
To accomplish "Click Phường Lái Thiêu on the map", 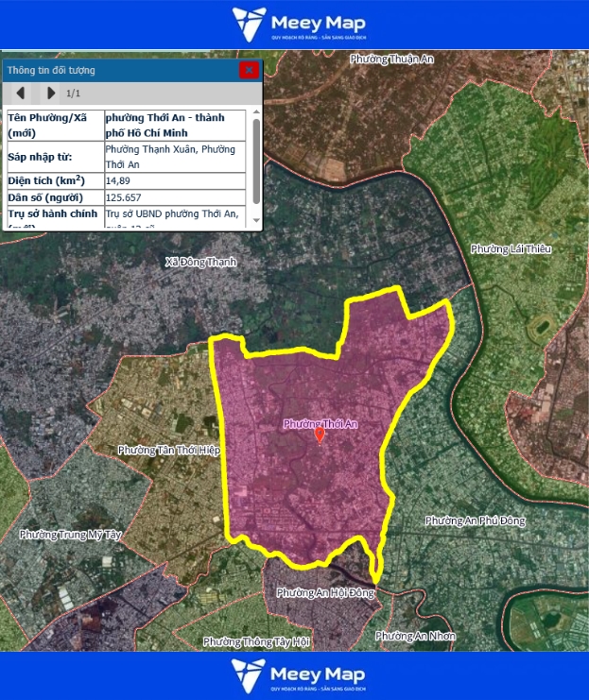I will pyautogui.click(x=511, y=248).
